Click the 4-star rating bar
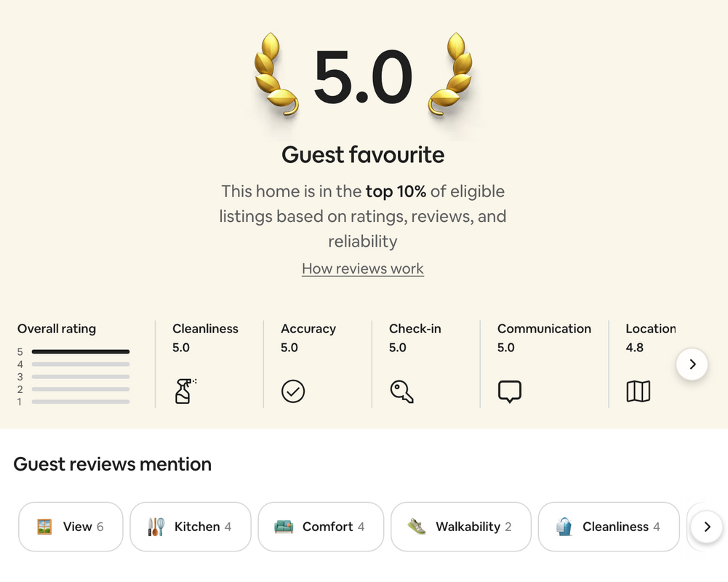 point(80,364)
